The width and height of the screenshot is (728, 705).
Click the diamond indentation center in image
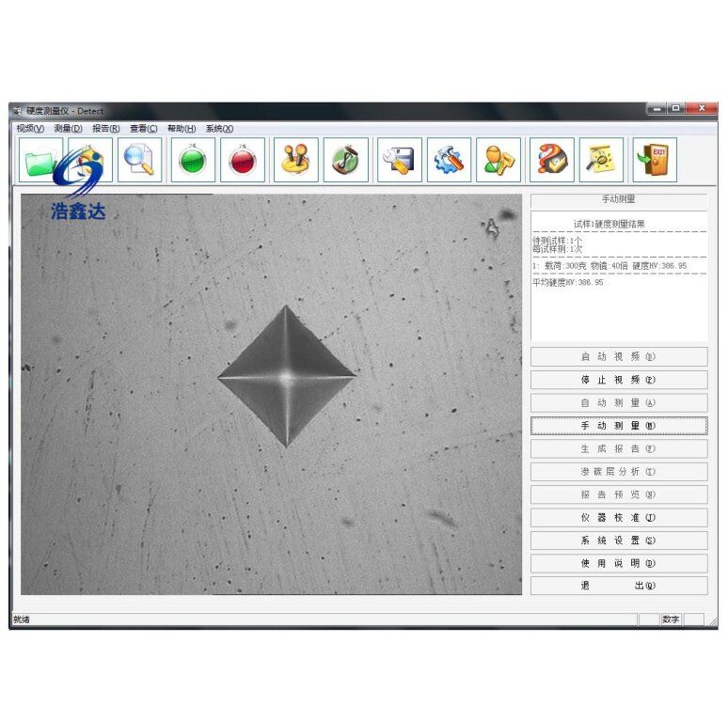[286, 376]
